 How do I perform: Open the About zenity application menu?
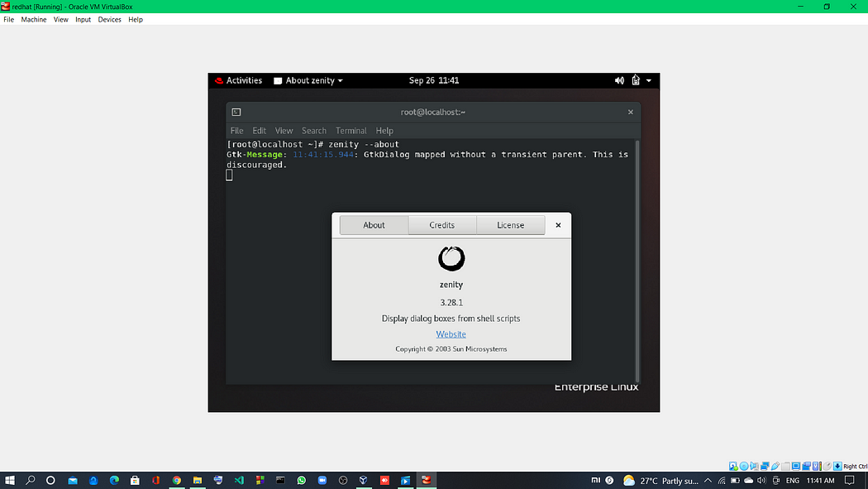(308, 80)
